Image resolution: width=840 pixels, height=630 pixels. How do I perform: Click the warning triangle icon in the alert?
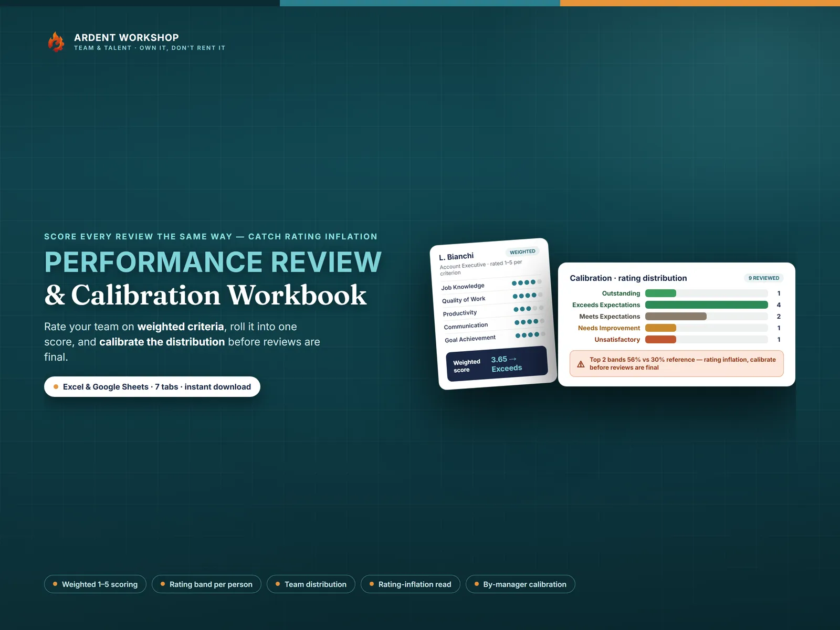pyautogui.click(x=581, y=364)
